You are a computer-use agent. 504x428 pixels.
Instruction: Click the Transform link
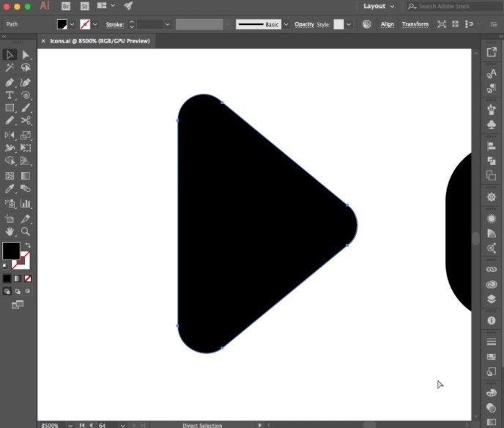point(415,24)
